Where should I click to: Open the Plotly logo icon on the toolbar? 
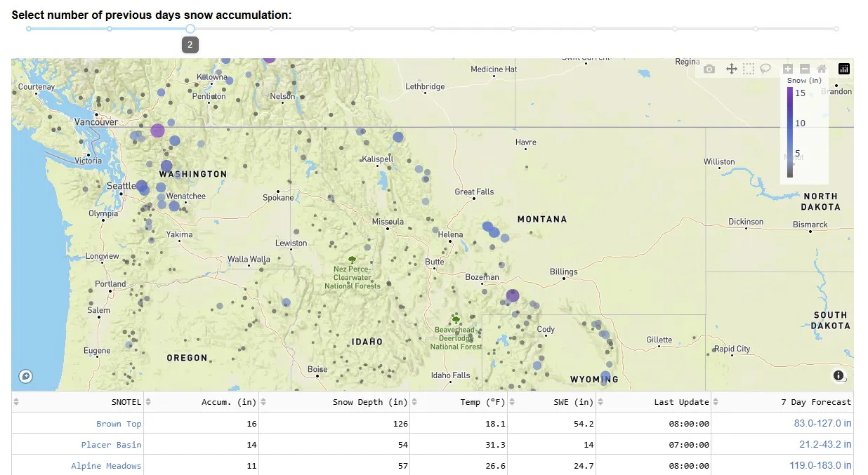tap(843, 69)
